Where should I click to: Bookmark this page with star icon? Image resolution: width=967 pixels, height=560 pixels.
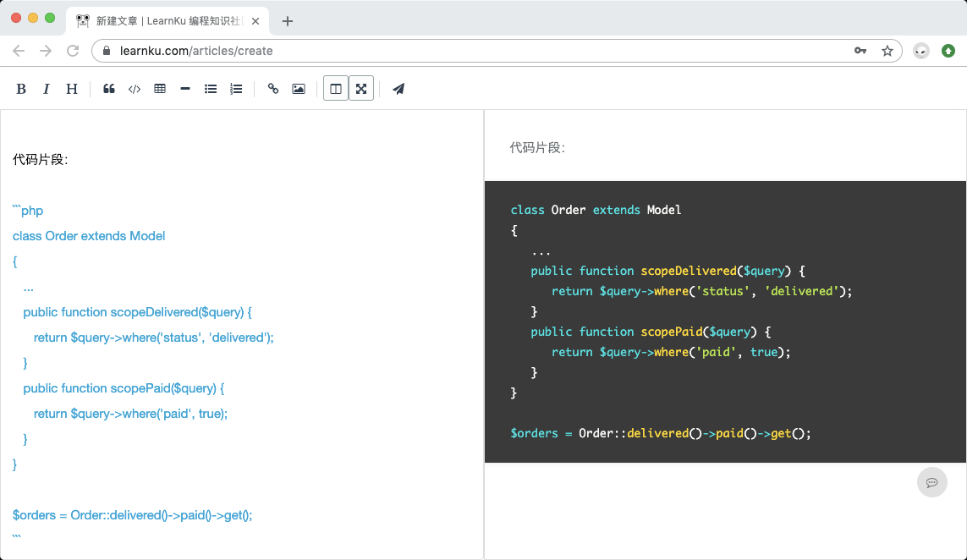pos(887,51)
